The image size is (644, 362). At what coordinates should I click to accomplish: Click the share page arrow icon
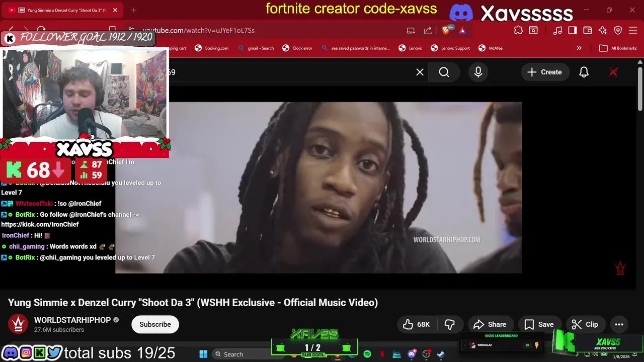pos(428,30)
